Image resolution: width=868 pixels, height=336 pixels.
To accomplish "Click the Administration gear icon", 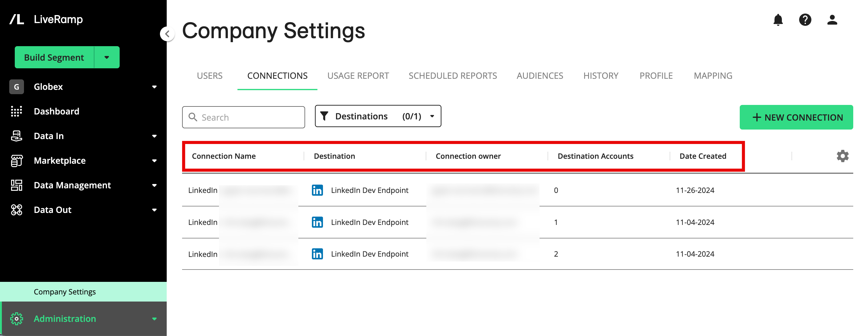I will coord(17,318).
